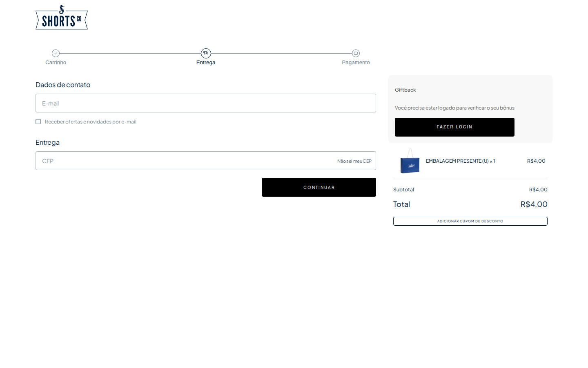Click the Entrega section heading above the CEP field

coord(47,142)
